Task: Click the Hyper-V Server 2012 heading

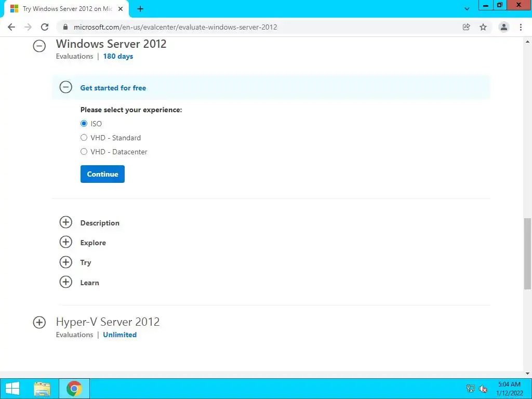Action: coord(108,322)
